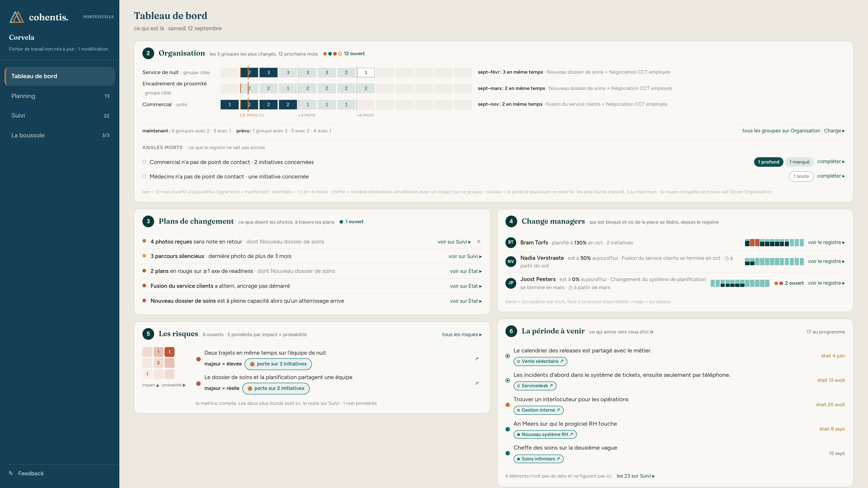Click porte sur 2 initiatives tag
The width and height of the screenshot is (868, 488).
276,388
